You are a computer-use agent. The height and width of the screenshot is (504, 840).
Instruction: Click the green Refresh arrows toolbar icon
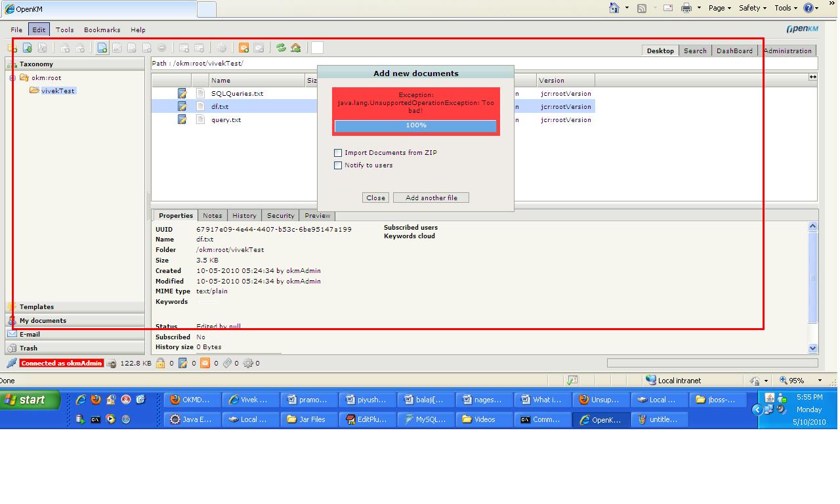coord(282,48)
